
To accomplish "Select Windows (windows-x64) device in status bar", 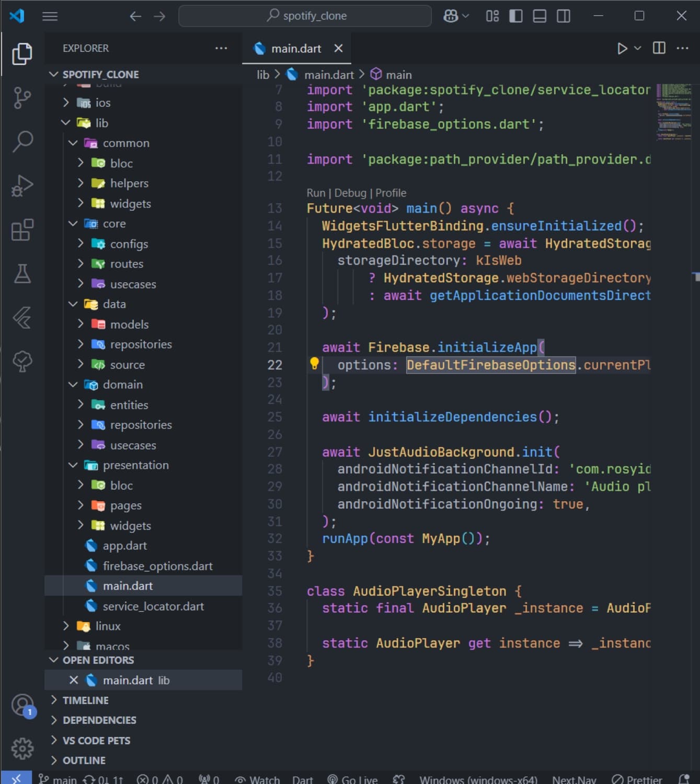I will click(478, 779).
